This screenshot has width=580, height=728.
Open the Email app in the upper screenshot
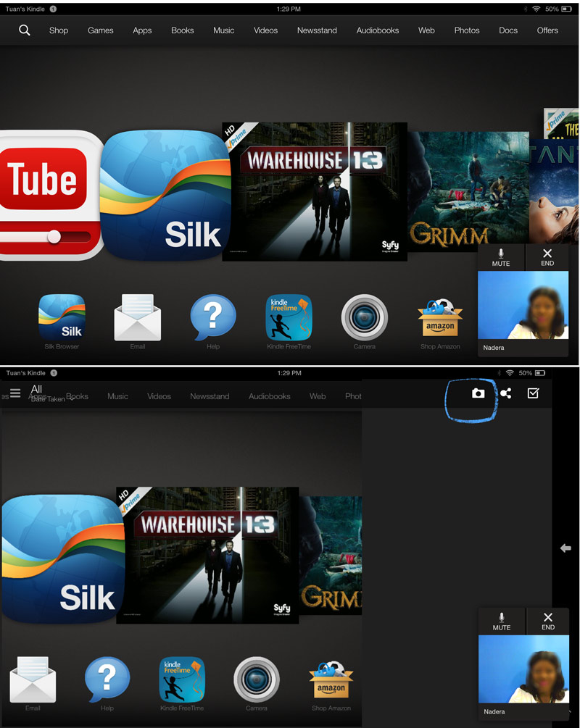point(138,317)
